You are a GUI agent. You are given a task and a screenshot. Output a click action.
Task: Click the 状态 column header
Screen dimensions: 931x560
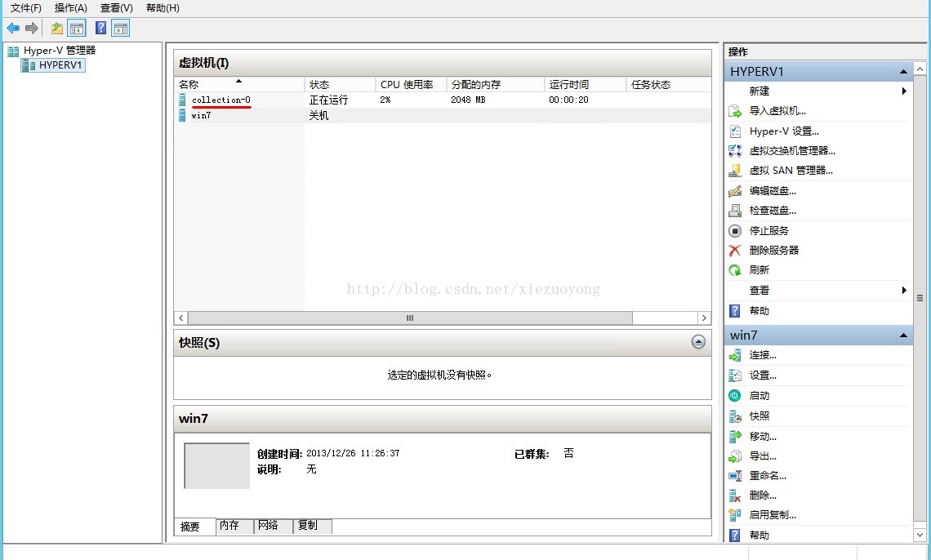pyautogui.click(x=340, y=84)
